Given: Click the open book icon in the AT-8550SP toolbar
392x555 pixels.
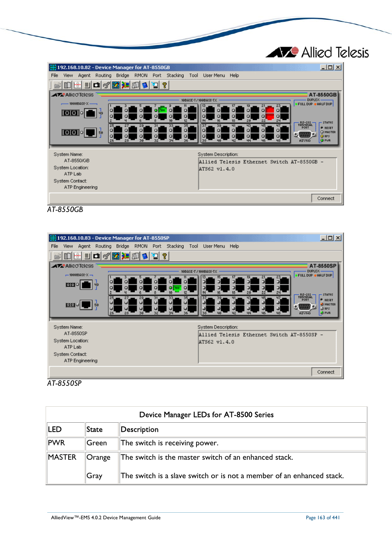Looking at the screenshot, I should pyautogui.click(x=67, y=256).
